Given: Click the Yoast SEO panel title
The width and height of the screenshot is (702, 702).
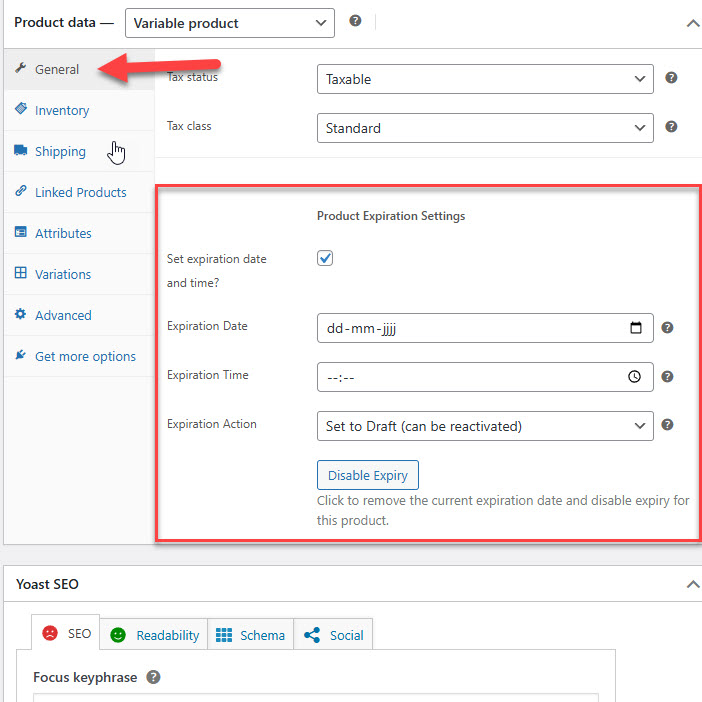Looking at the screenshot, I should pyautogui.click(x=47, y=584).
